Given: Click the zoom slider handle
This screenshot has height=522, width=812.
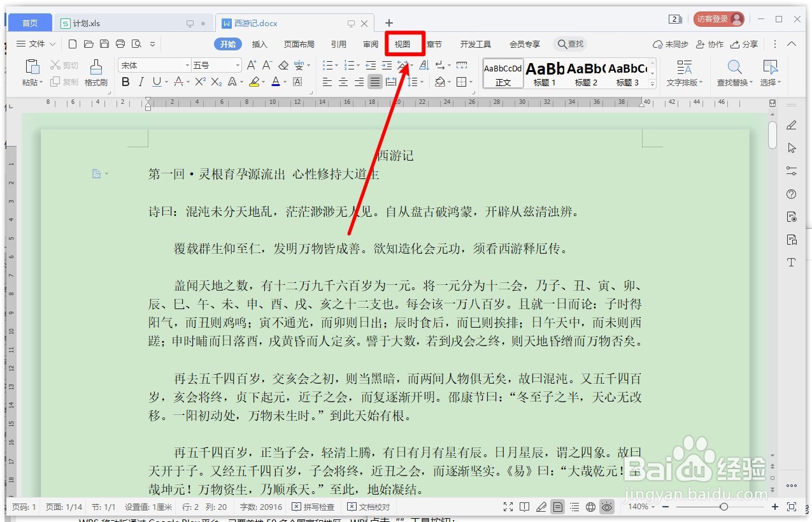Looking at the screenshot, I should tap(723, 507).
